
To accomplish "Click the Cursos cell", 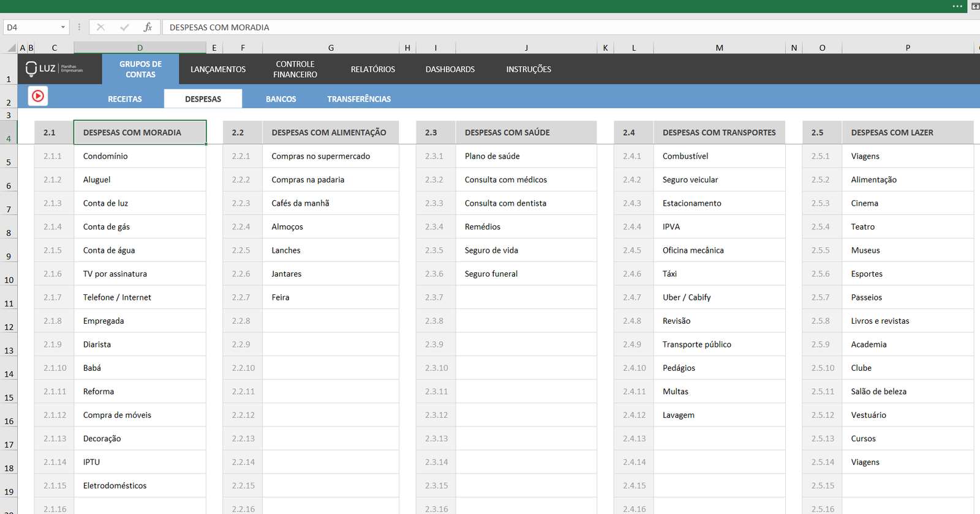I will coord(908,439).
